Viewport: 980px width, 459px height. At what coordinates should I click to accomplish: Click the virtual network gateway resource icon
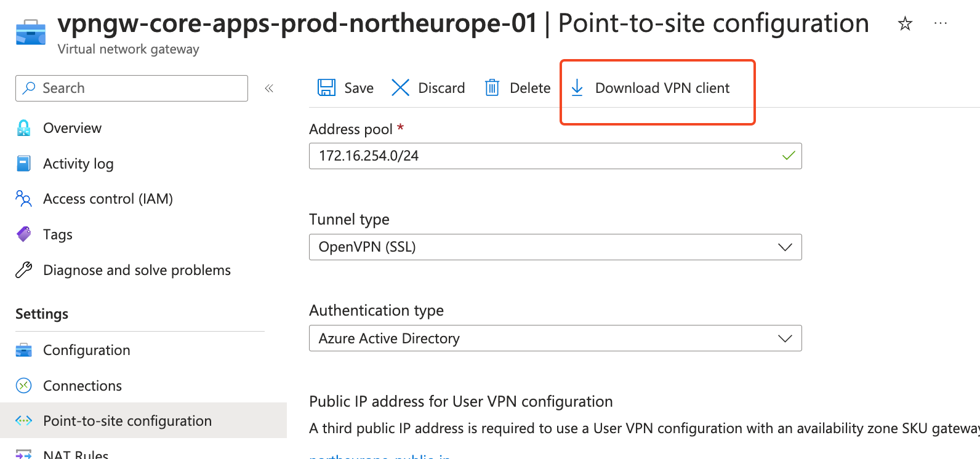tap(30, 32)
